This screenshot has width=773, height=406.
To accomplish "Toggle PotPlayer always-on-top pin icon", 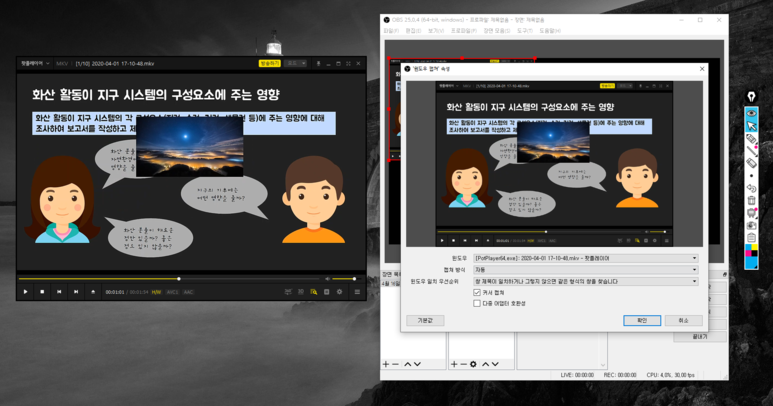I will (318, 64).
